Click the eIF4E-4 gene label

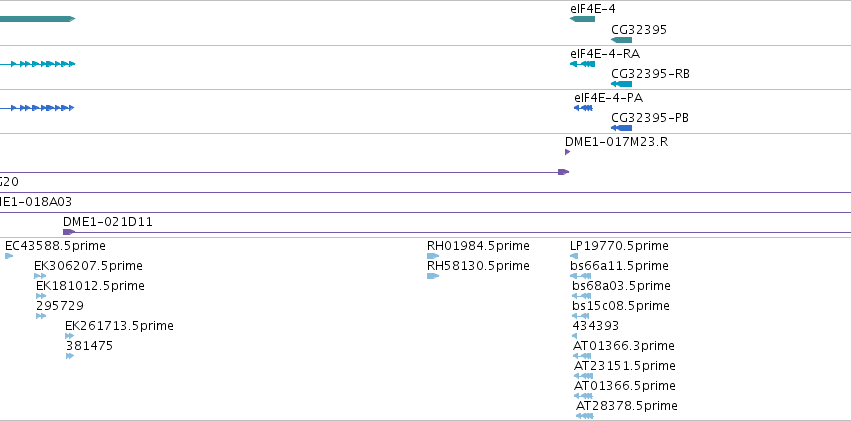coord(593,9)
